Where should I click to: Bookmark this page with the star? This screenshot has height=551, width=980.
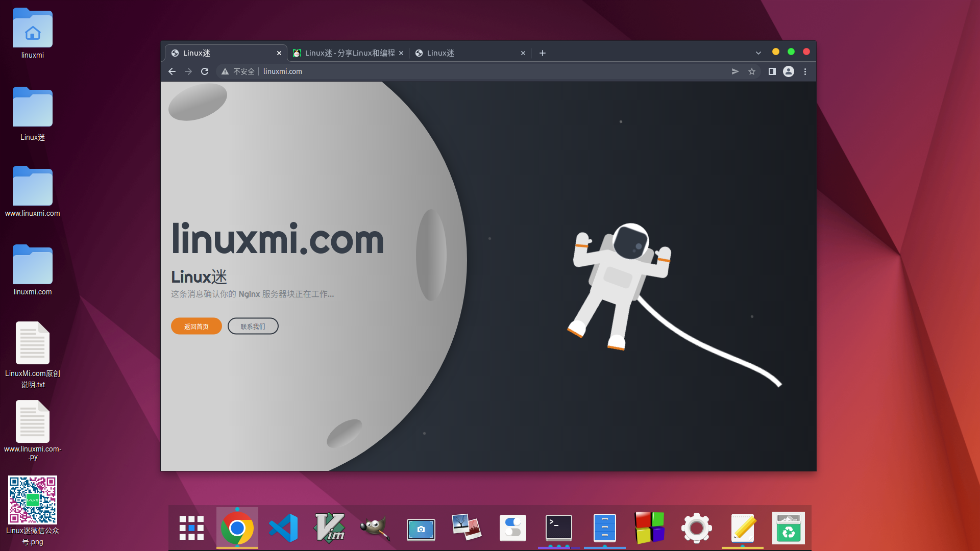click(752, 71)
